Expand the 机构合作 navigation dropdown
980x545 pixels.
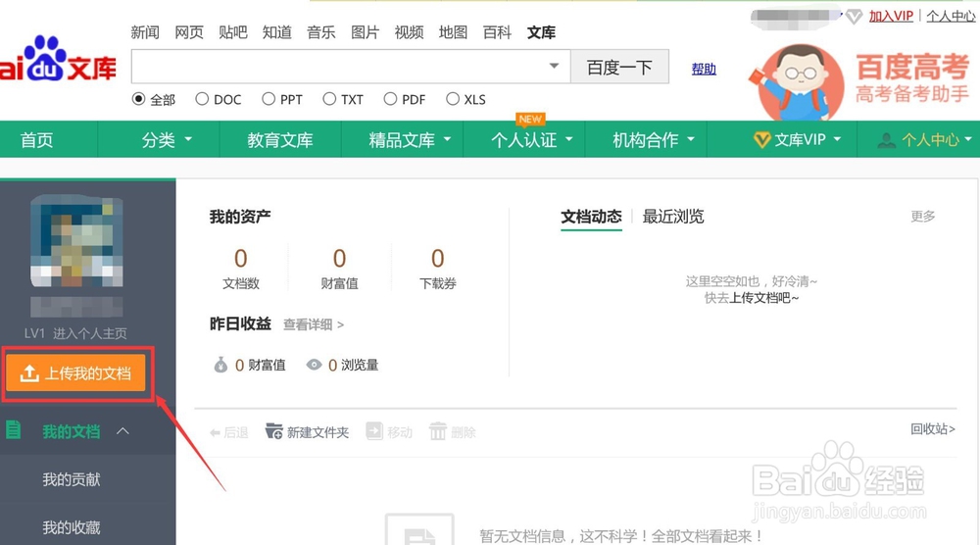pyautogui.click(x=691, y=139)
